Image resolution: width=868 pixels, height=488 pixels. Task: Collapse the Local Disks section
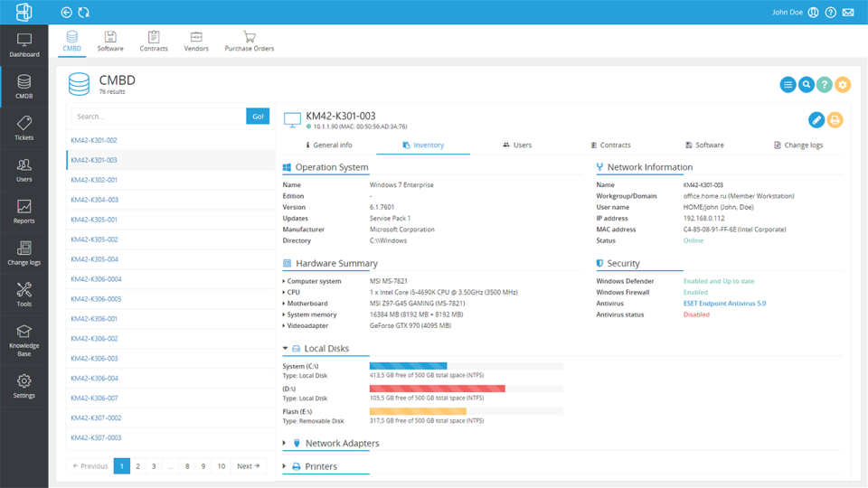click(x=285, y=349)
